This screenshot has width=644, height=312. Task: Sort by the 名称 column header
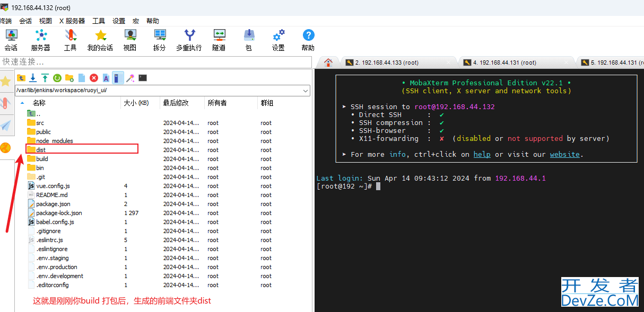[x=39, y=103]
